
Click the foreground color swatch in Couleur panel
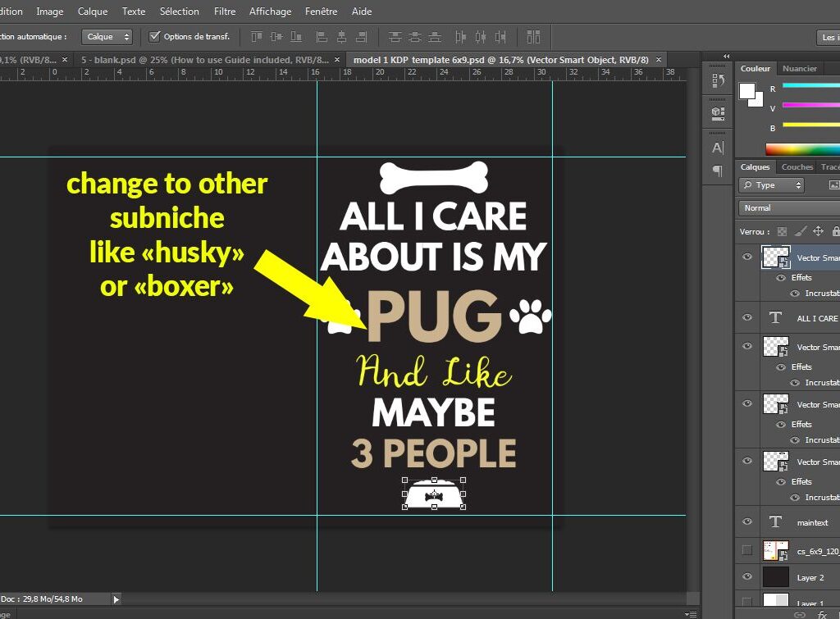[747, 92]
